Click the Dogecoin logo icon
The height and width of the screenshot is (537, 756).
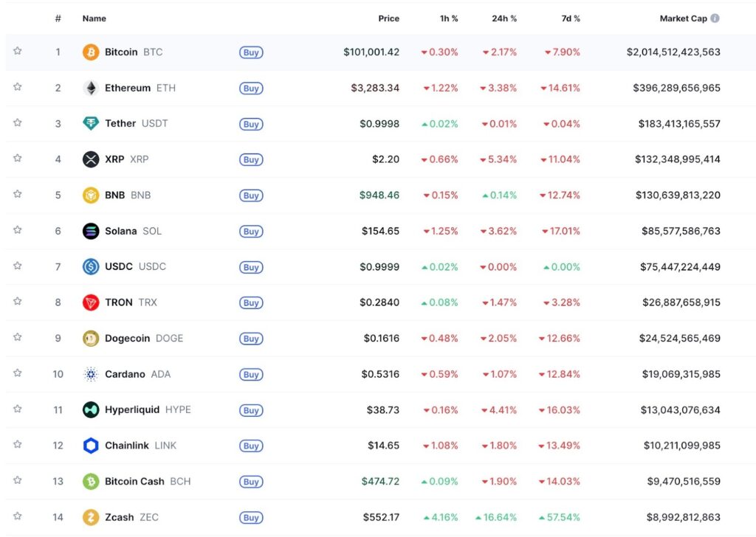(91, 339)
